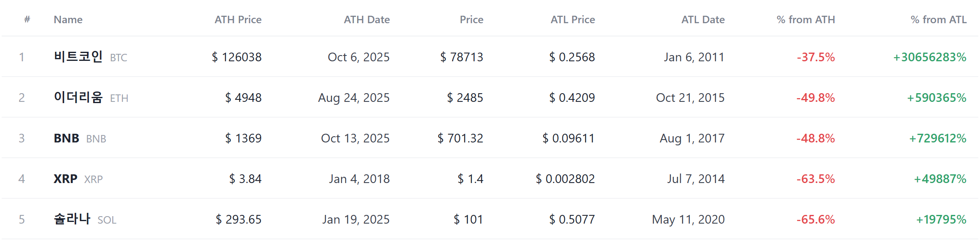
Task: Sort table by ATH Price column
Action: [x=238, y=19]
